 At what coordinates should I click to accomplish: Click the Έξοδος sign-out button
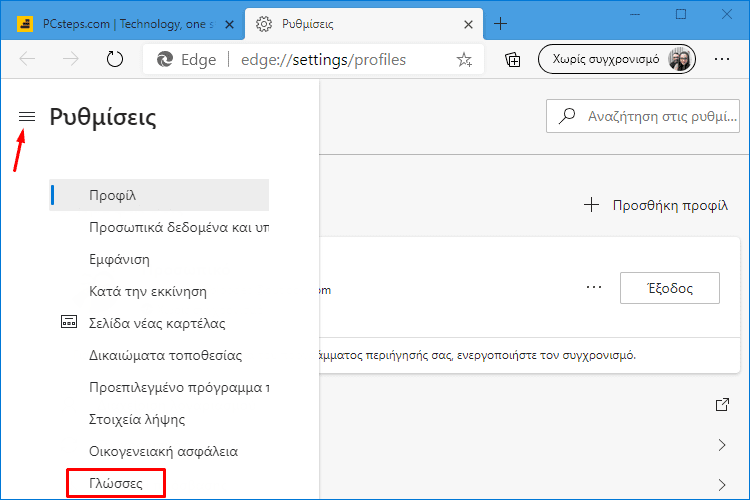point(670,288)
